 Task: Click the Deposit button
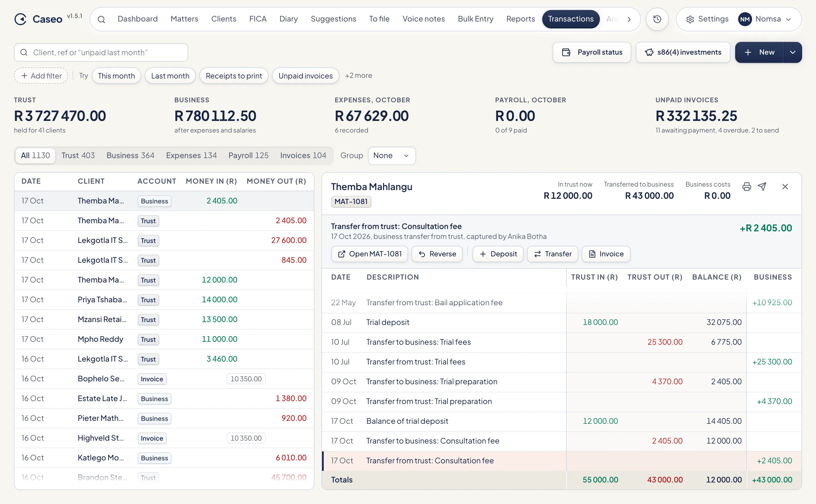click(498, 254)
